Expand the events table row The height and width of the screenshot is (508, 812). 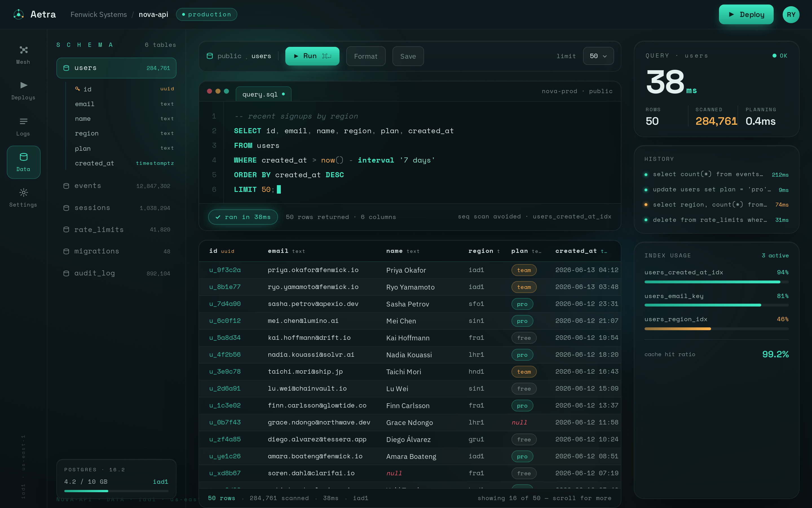pyautogui.click(x=116, y=186)
